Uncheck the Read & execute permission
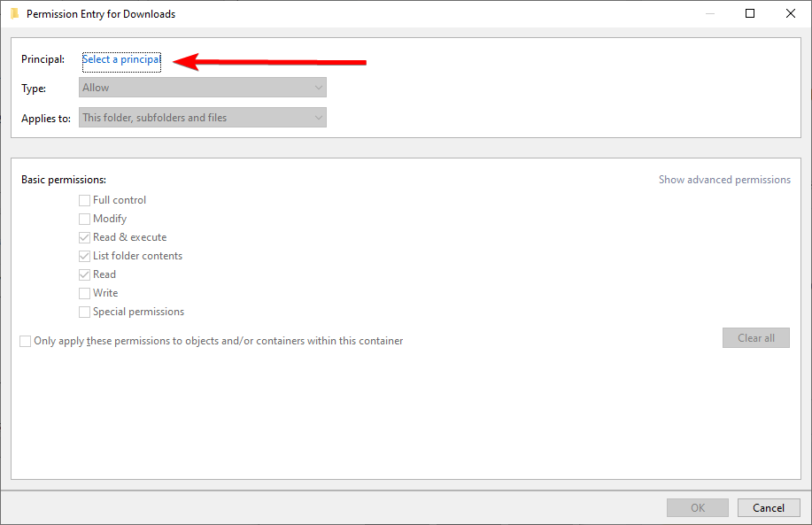Screen dimensions: 812x525 [85, 238]
